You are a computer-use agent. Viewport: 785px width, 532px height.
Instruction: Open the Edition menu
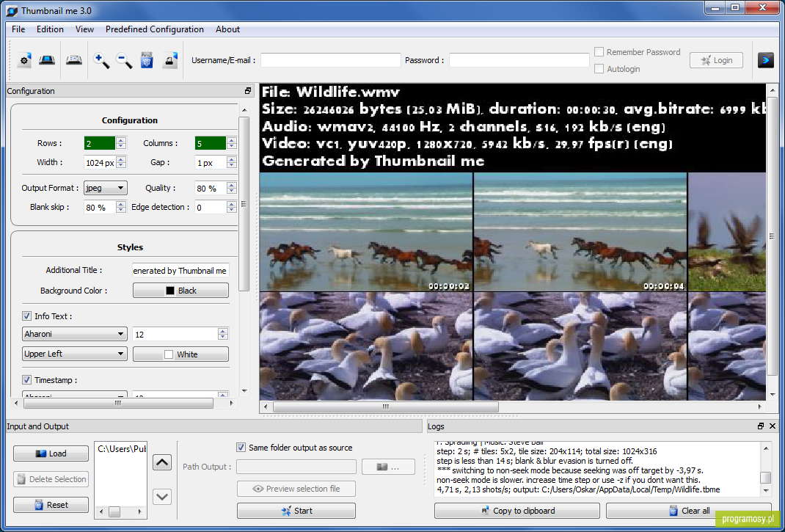pyautogui.click(x=50, y=29)
